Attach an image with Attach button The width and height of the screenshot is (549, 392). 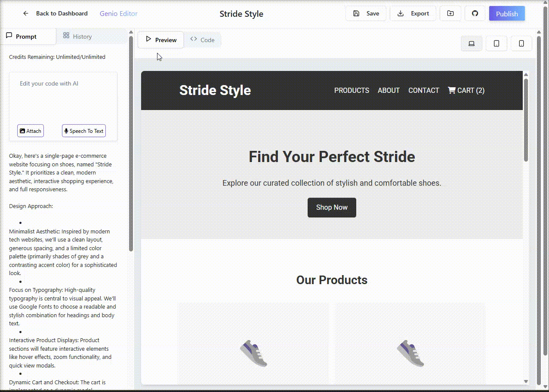point(31,131)
